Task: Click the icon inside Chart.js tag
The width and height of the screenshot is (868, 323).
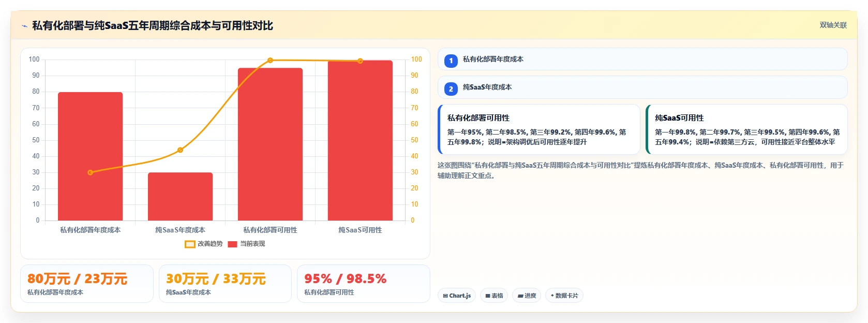Action: pos(445,296)
